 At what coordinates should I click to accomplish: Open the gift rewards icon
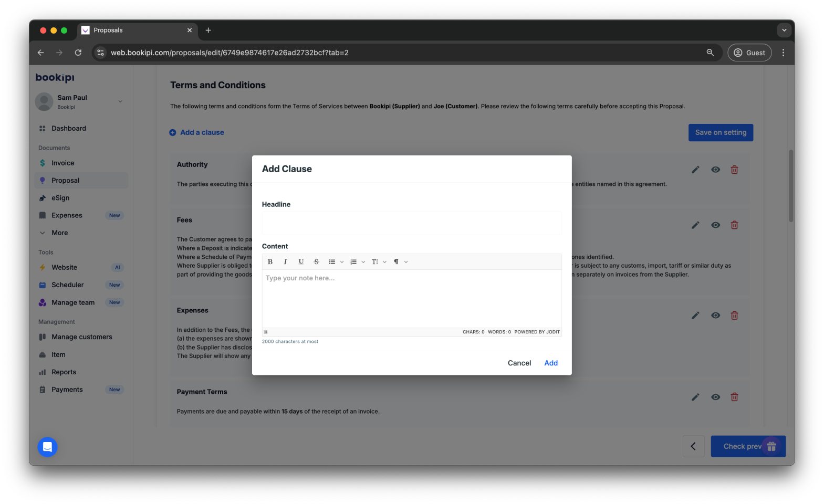771,447
